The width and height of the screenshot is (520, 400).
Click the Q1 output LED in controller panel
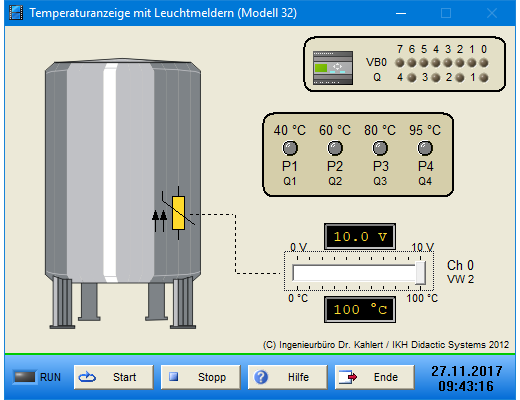(x=484, y=78)
